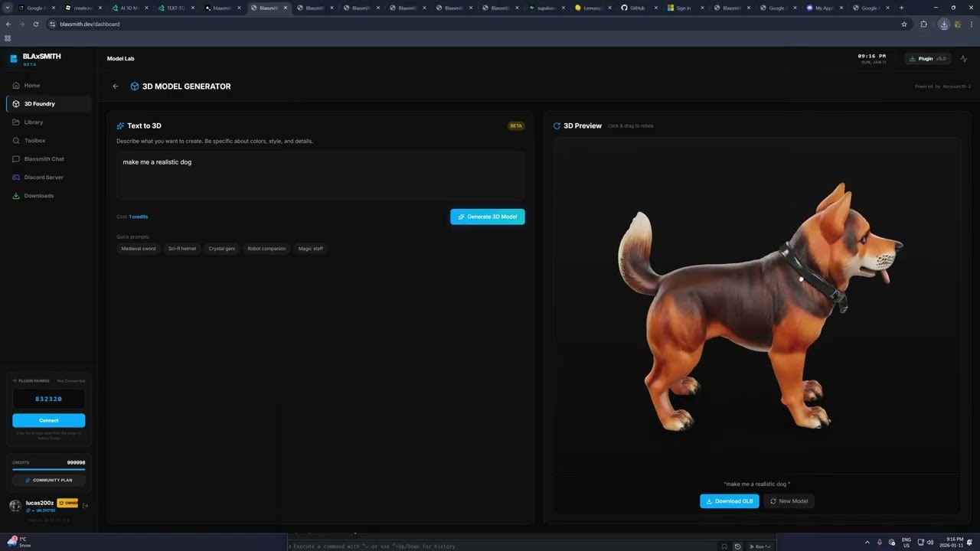Download the model as GLB

pos(728,501)
